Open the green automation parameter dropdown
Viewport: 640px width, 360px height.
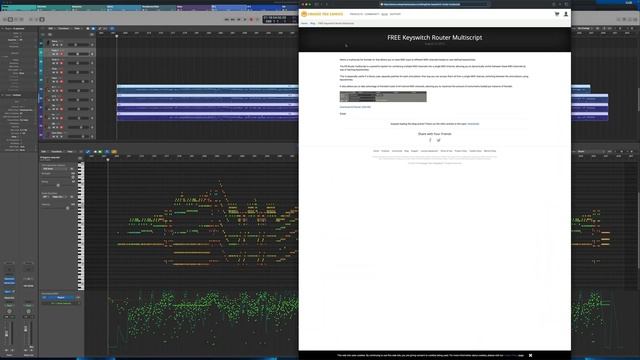61,303
